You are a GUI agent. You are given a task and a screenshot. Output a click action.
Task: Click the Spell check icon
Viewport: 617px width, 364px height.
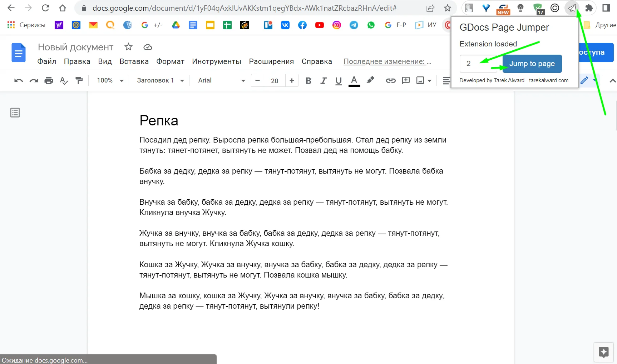pos(64,81)
